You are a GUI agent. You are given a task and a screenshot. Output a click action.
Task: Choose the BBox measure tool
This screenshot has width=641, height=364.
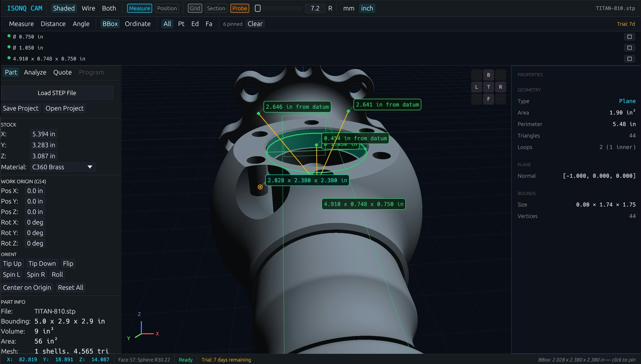click(110, 24)
